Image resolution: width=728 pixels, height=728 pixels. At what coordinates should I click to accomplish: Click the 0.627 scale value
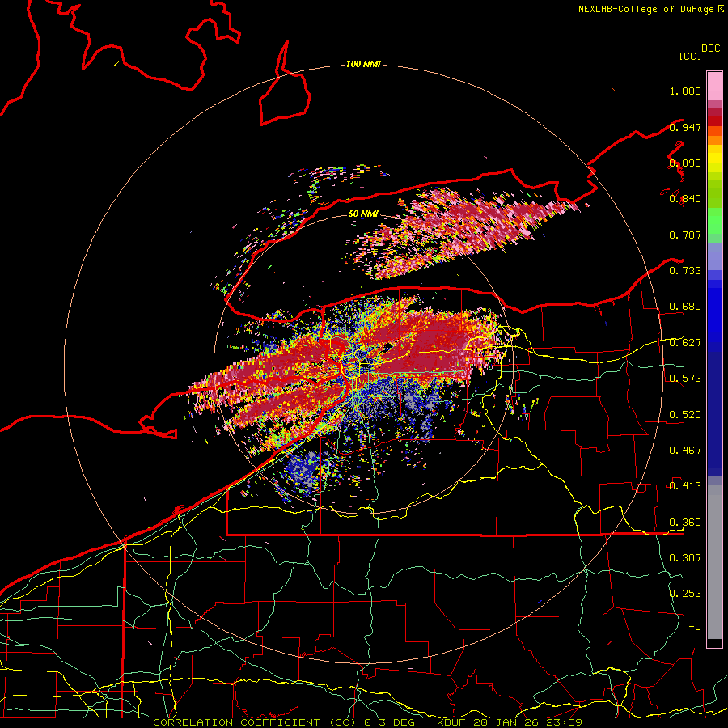click(x=685, y=343)
